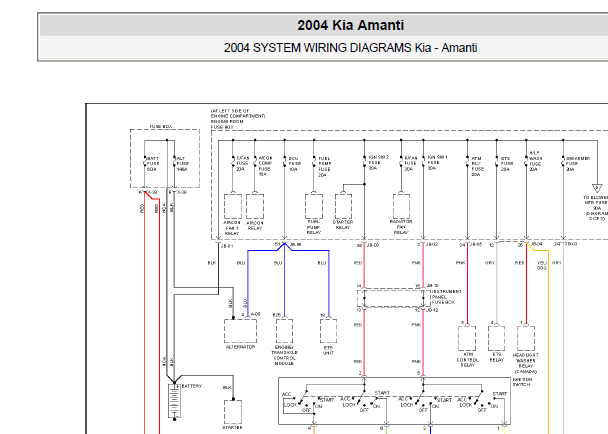Click the ETS RELAY label
Image resolution: width=608 pixels, height=434 pixels.
[x=496, y=357]
